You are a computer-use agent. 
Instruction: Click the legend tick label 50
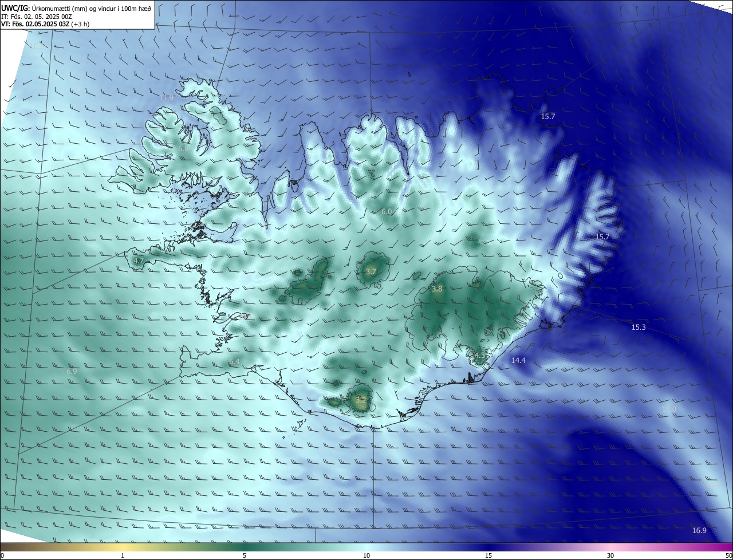pos(728,555)
